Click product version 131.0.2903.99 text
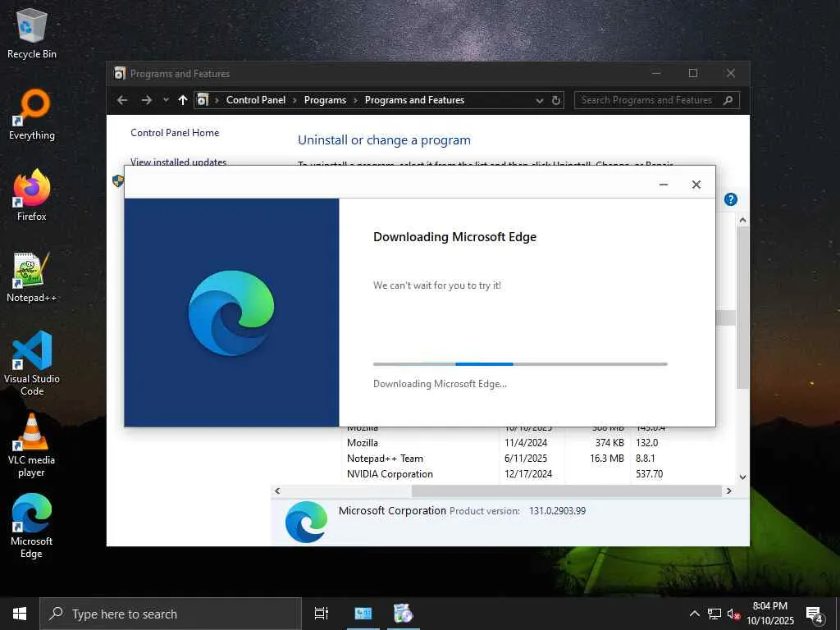 click(557, 511)
